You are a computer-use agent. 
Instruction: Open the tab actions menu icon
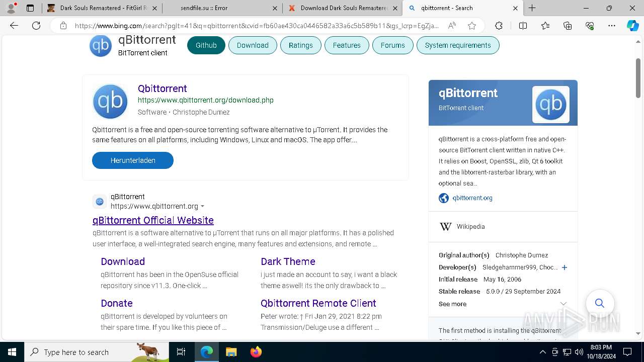[x=30, y=8]
